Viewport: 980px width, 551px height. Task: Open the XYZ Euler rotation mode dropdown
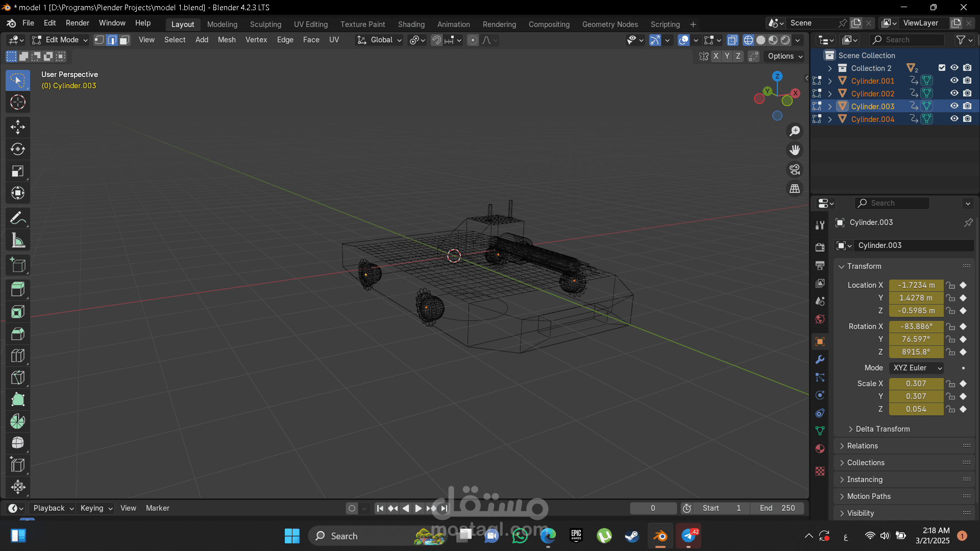pyautogui.click(x=917, y=368)
